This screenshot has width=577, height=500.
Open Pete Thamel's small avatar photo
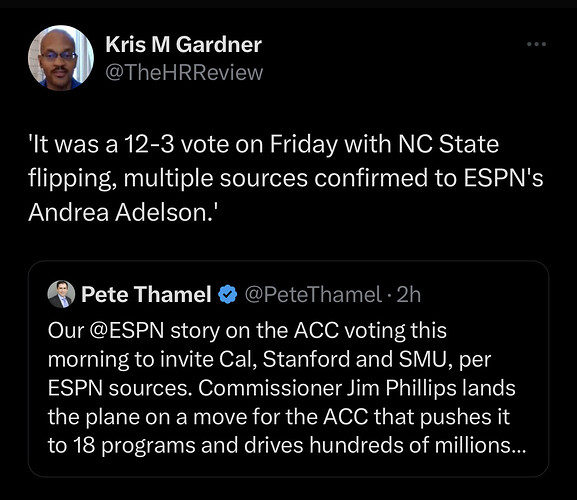[61, 294]
